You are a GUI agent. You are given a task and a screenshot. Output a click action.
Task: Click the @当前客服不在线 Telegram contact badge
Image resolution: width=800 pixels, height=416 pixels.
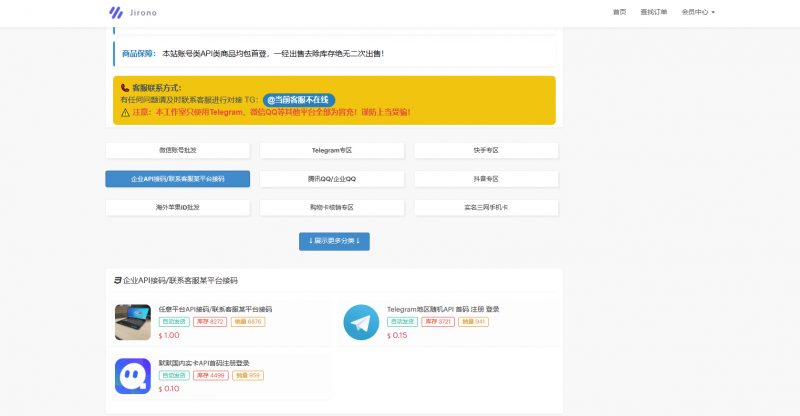pyautogui.click(x=299, y=100)
